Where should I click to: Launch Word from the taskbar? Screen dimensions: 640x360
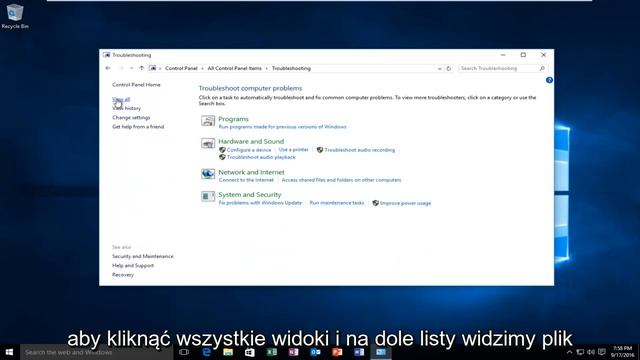point(359,352)
